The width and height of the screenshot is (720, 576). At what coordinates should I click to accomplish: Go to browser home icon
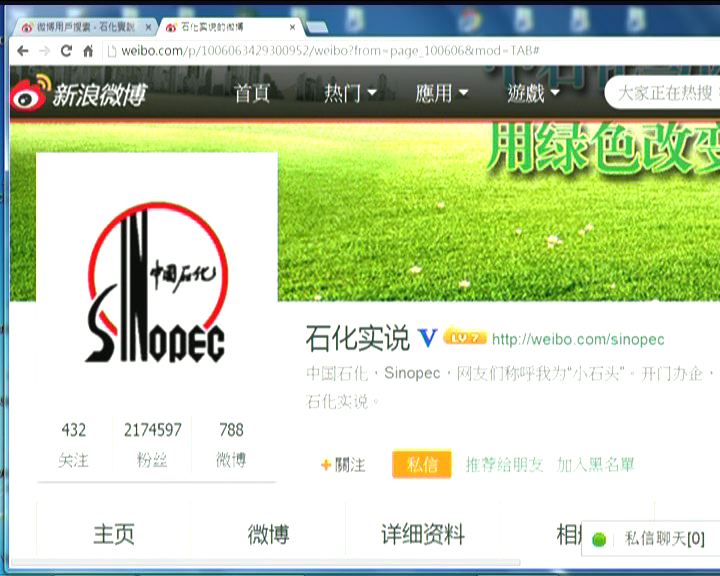(x=88, y=51)
